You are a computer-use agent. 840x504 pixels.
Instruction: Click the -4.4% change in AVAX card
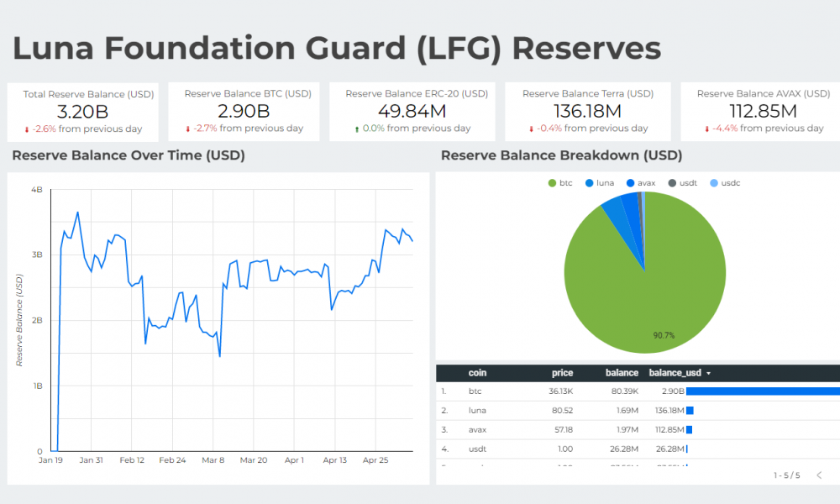tap(725, 129)
